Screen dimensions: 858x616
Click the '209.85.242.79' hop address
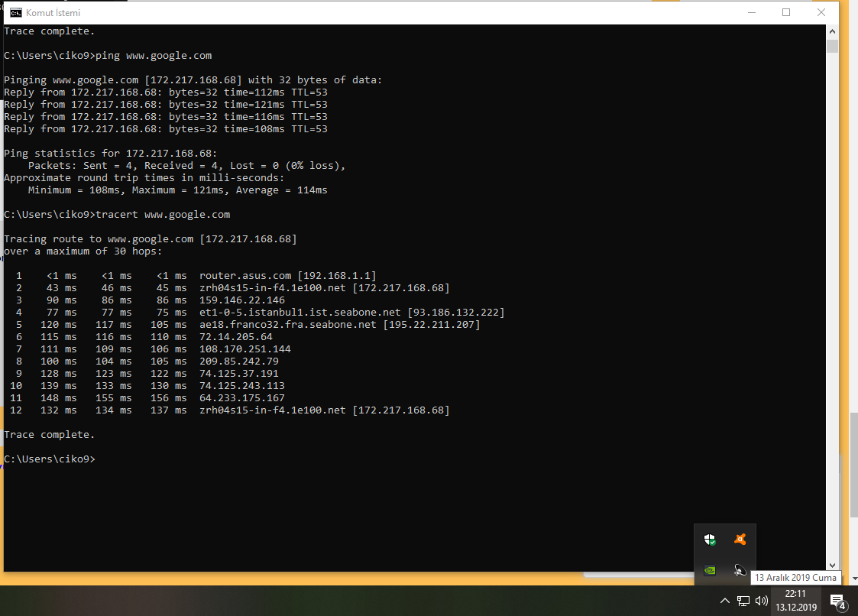tap(239, 361)
